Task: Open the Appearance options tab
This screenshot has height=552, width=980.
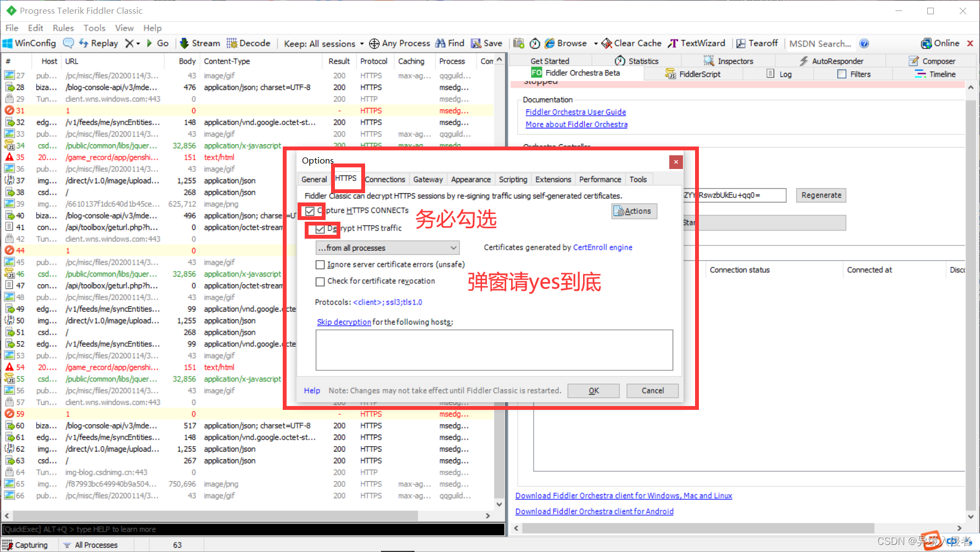Action: coord(471,179)
